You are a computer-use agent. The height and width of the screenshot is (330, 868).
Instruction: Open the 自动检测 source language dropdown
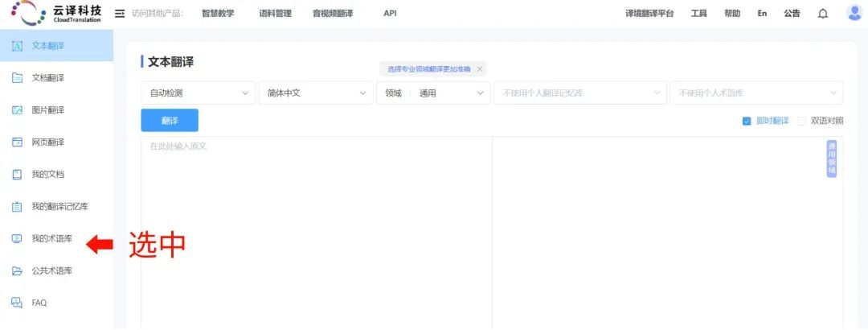click(x=199, y=93)
